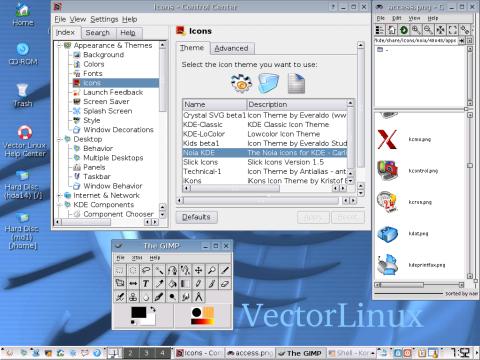Collapse the Appearance & Themes tree node
Viewport: 480px width, 360px height.
[x=59, y=45]
